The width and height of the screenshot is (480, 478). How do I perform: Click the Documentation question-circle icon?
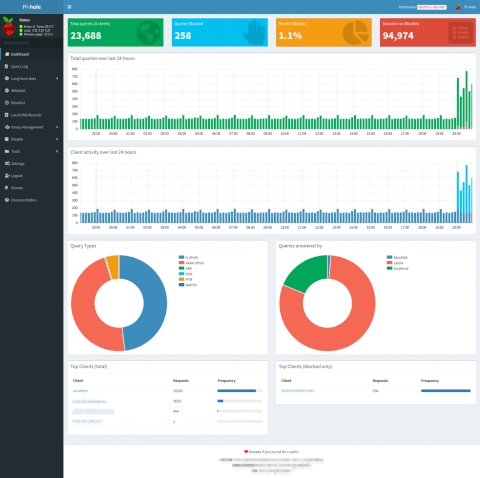tap(7, 200)
